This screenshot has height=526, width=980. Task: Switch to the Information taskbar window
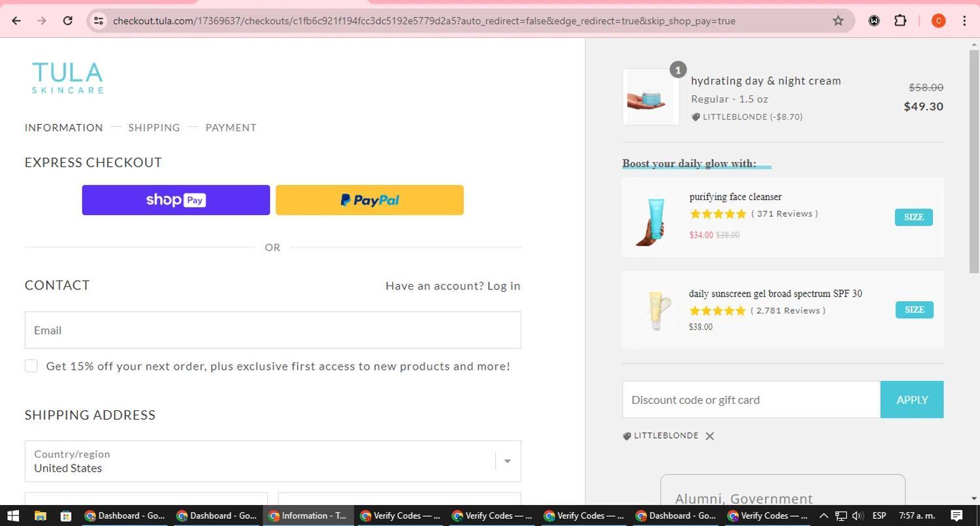308,516
